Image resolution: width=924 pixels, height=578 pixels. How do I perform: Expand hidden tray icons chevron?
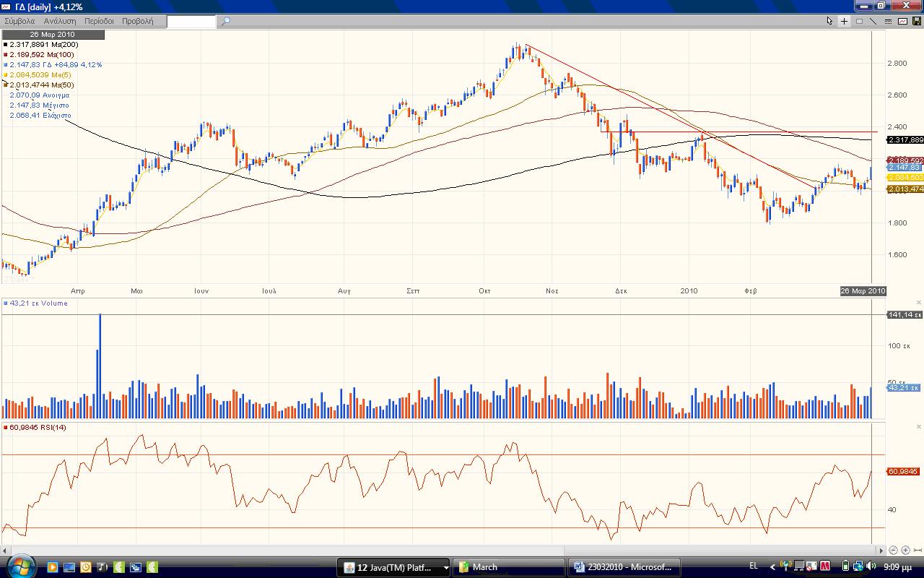[773, 567]
